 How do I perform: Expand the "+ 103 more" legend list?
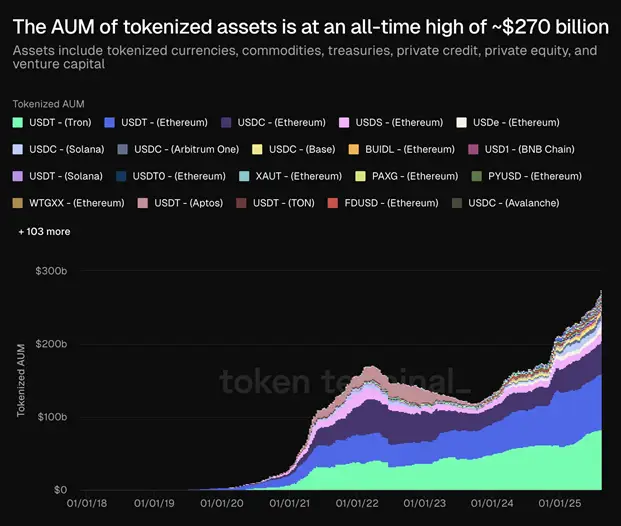tap(44, 231)
